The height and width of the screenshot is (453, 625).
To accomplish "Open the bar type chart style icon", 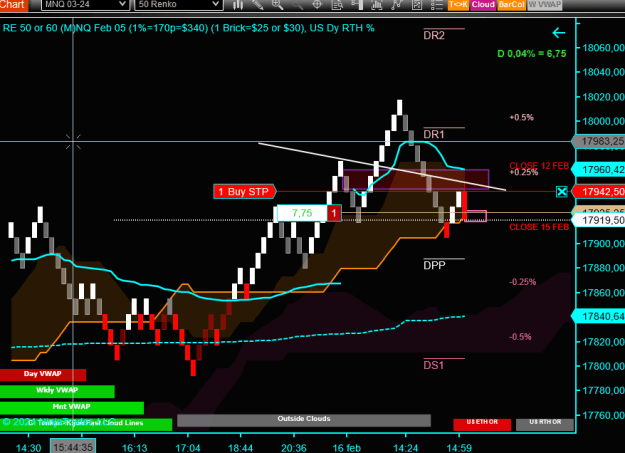I will coord(238,4).
